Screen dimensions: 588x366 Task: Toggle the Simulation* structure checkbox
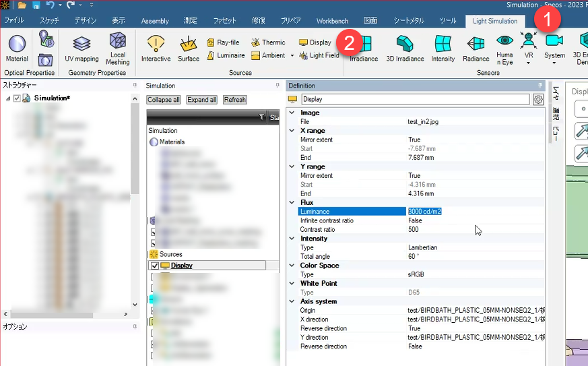16,98
